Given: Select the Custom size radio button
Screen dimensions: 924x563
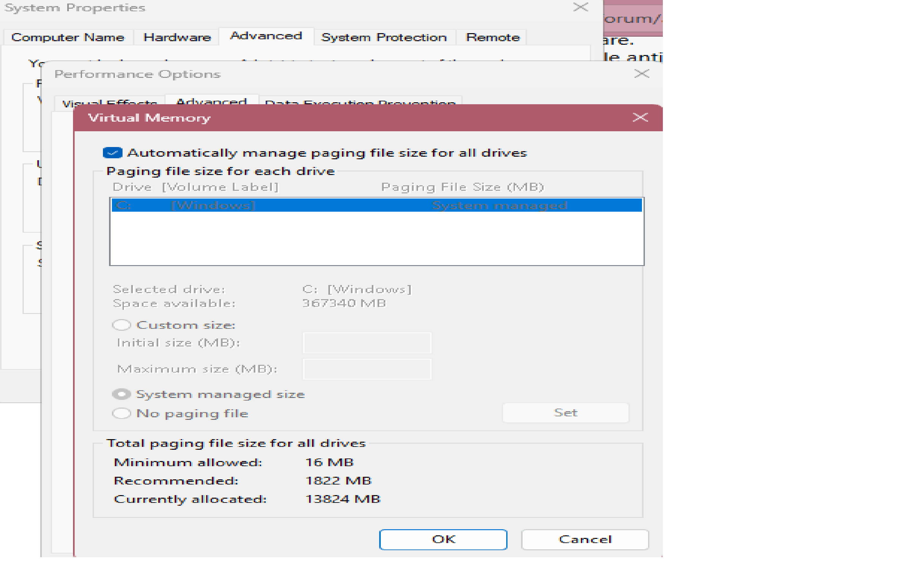Looking at the screenshot, I should pos(122,325).
